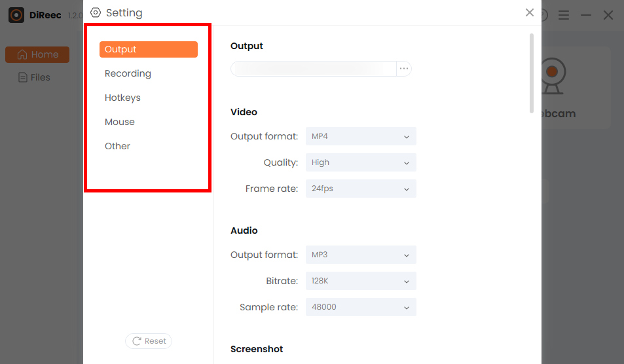This screenshot has height=364, width=624.
Task: Open the Audio Output format MP3 dropdown
Action: (x=361, y=255)
